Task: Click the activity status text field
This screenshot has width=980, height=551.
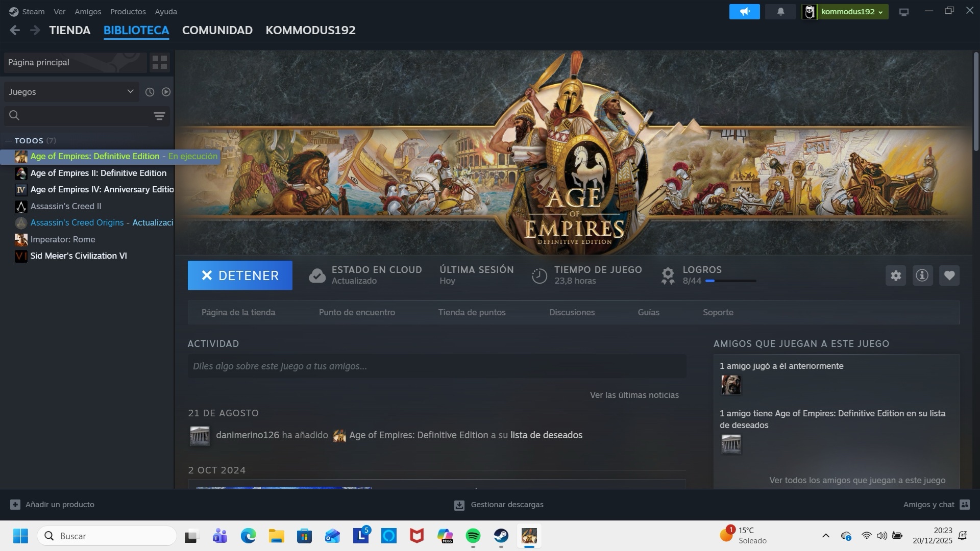Action: tap(436, 366)
